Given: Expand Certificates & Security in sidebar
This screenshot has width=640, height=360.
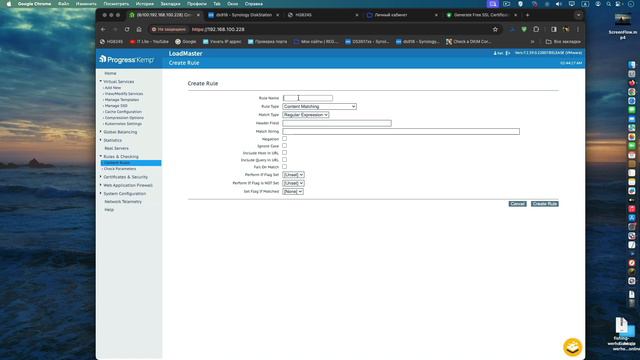Looking at the screenshot, I should [x=125, y=177].
